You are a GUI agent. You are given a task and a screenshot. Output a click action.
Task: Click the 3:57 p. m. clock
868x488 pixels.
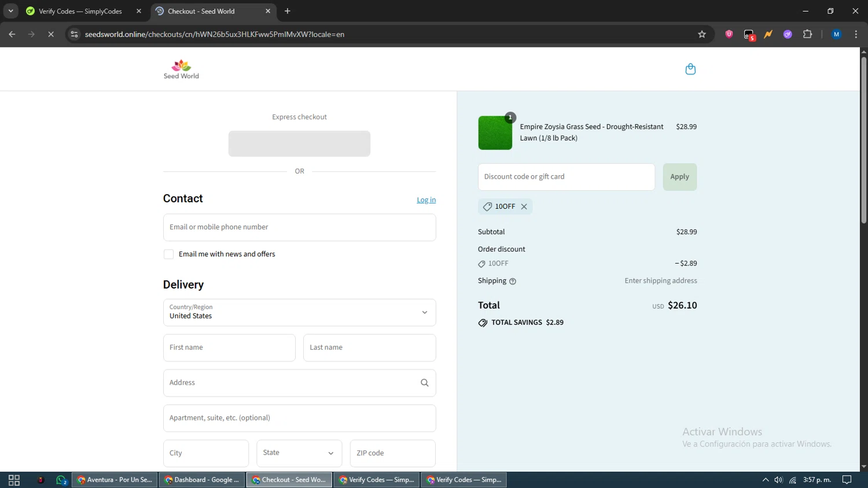click(x=817, y=480)
